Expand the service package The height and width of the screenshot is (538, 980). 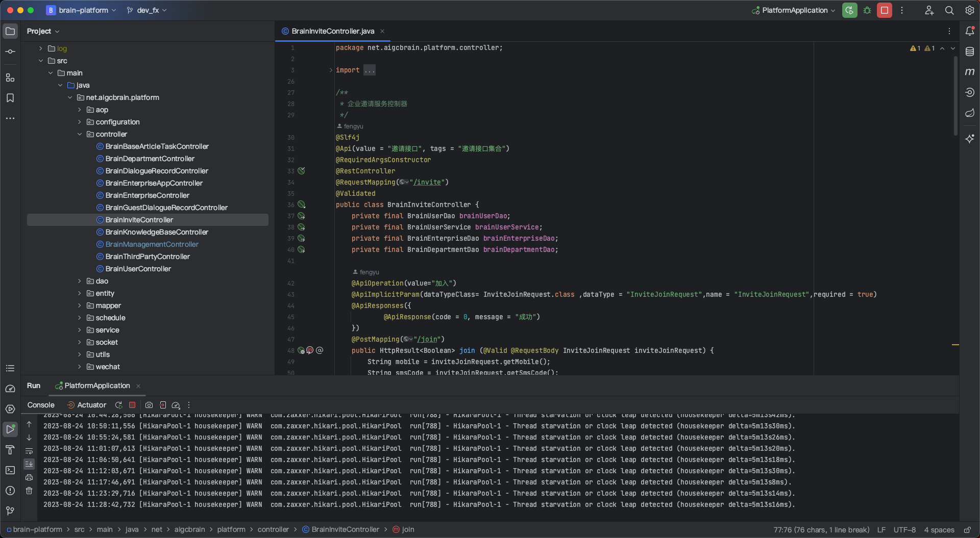(80, 330)
